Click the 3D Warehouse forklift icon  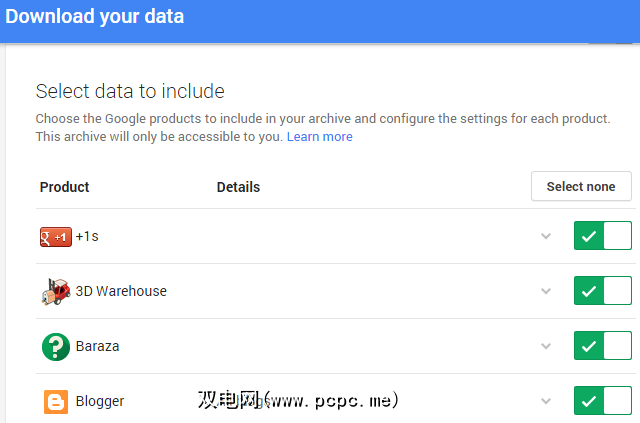point(55,291)
